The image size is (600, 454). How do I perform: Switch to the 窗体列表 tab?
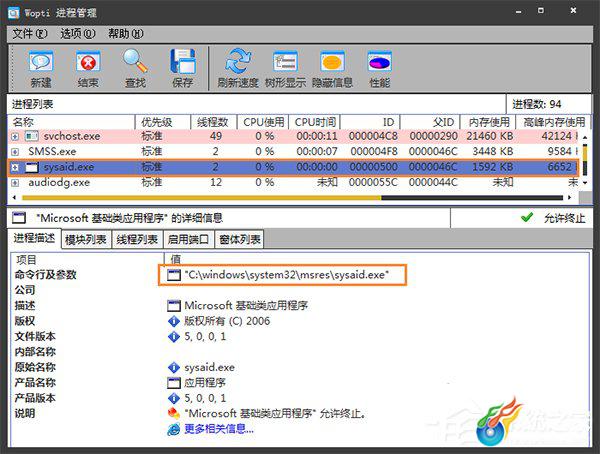coord(240,240)
